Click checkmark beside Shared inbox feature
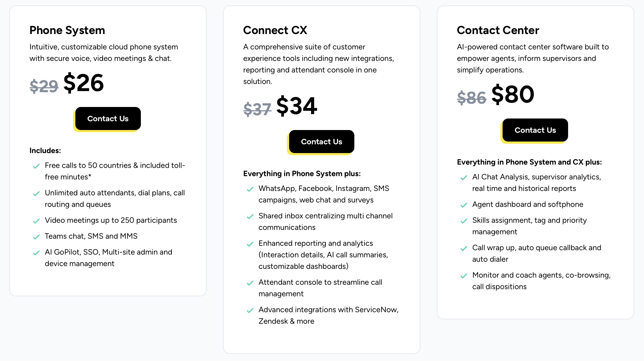 click(250, 216)
